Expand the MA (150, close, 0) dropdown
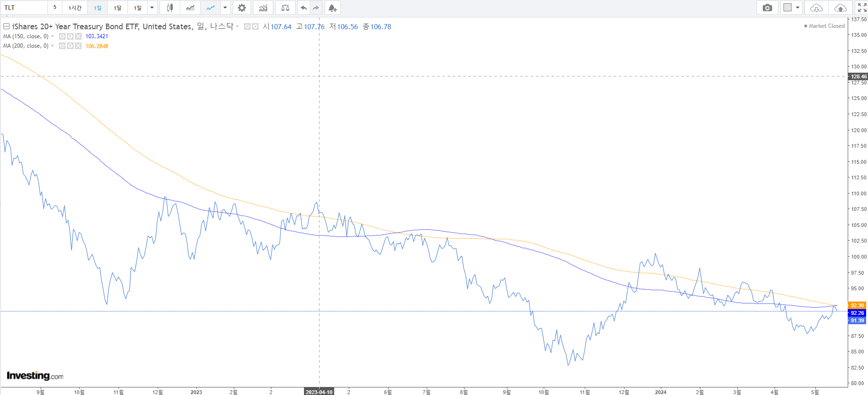 click(52, 36)
